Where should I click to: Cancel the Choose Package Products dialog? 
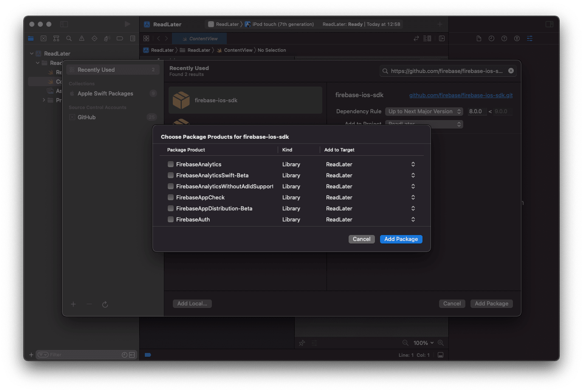point(362,239)
